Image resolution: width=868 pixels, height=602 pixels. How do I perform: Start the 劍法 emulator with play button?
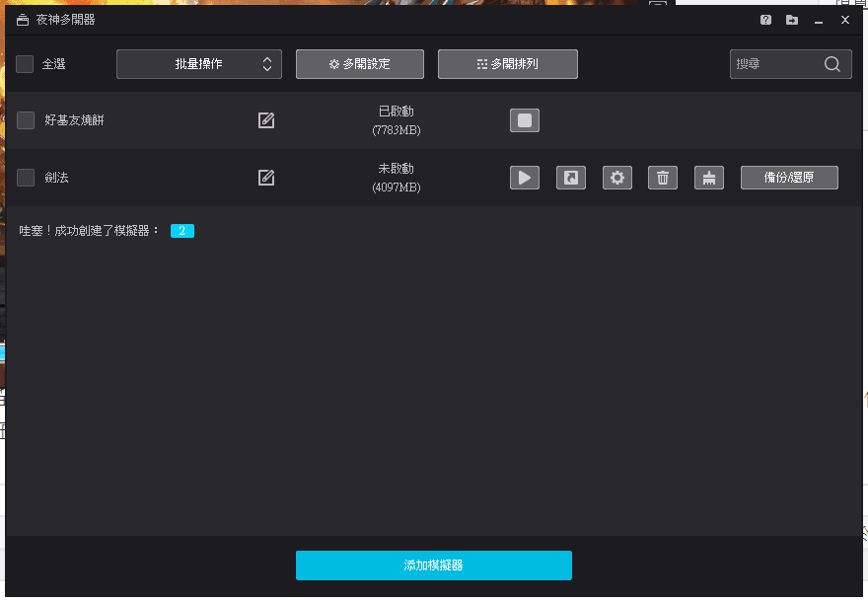[525, 178]
